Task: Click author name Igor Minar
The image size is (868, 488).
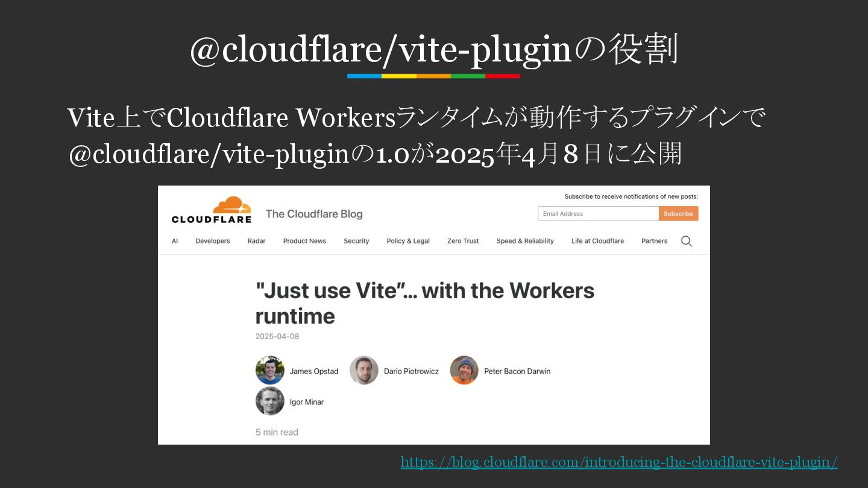Action: (x=307, y=402)
